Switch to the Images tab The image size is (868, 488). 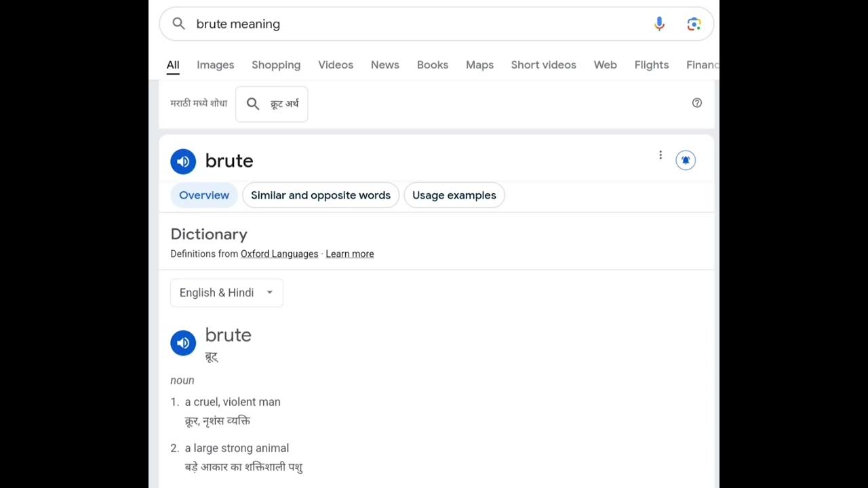pyautogui.click(x=215, y=65)
